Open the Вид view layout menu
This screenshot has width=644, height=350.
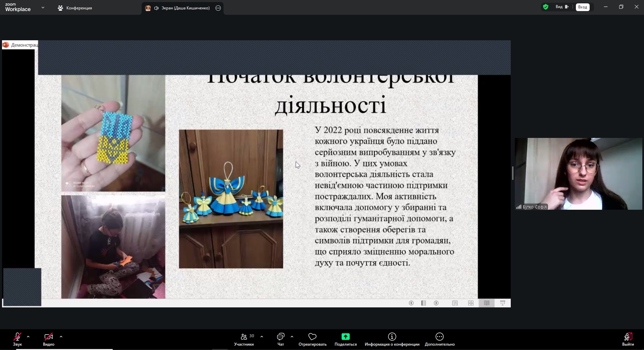tap(562, 7)
